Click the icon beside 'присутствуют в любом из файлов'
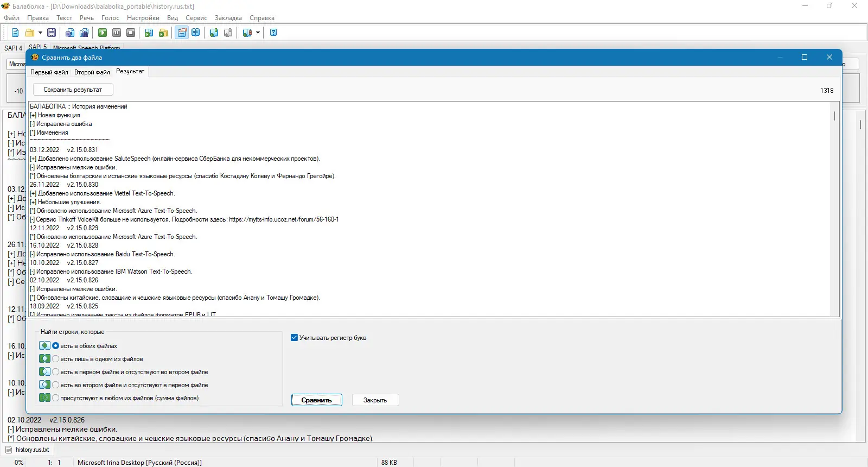The width and height of the screenshot is (868, 467). coord(45,397)
